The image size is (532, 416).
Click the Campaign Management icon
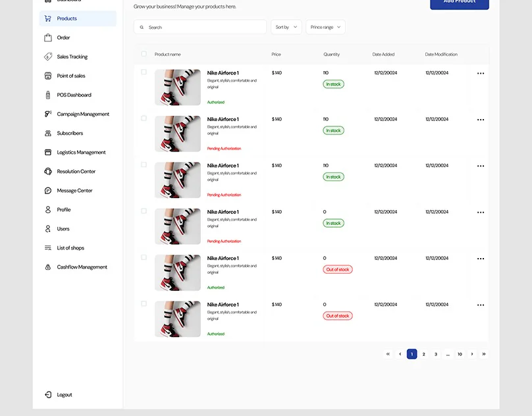48,114
